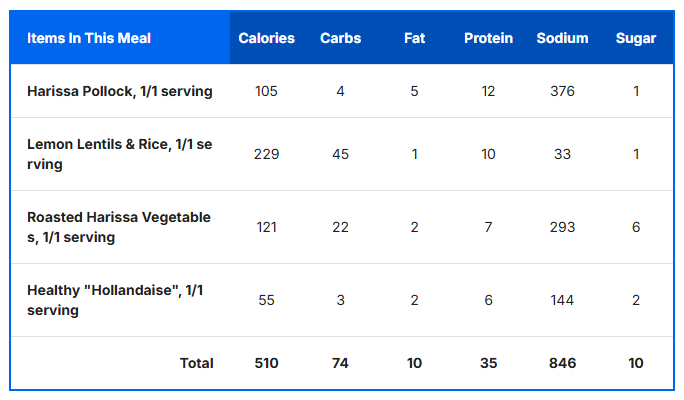
Task: Click the Items In This Meal header
Action: click(x=89, y=39)
